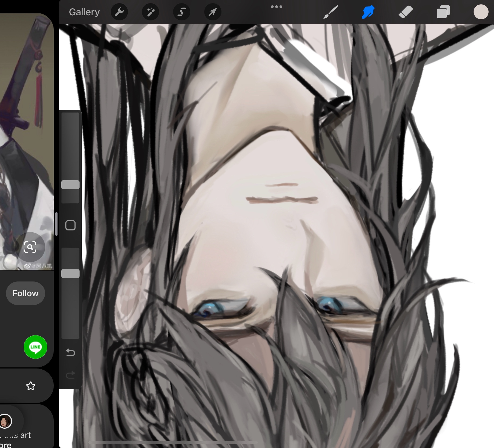Viewport: 494px width, 448px height.
Task: Select the Selection S-shaped tool
Action: tap(182, 12)
